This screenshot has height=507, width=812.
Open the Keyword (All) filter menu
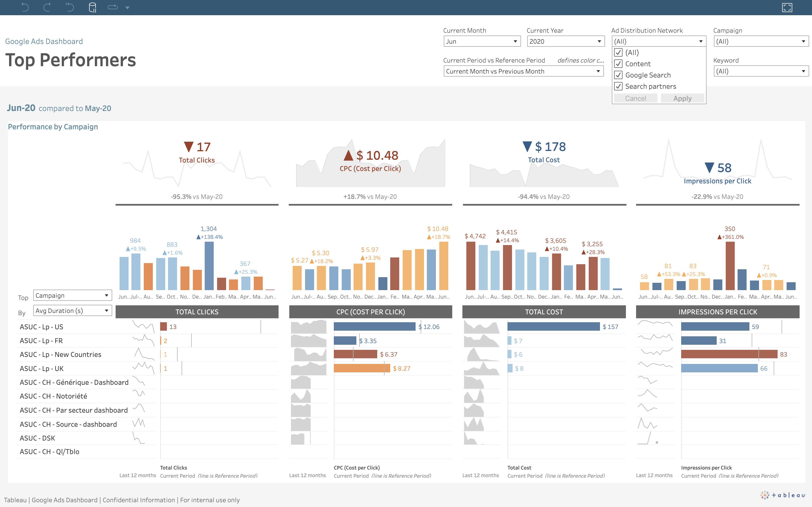click(x=761, y=71)
